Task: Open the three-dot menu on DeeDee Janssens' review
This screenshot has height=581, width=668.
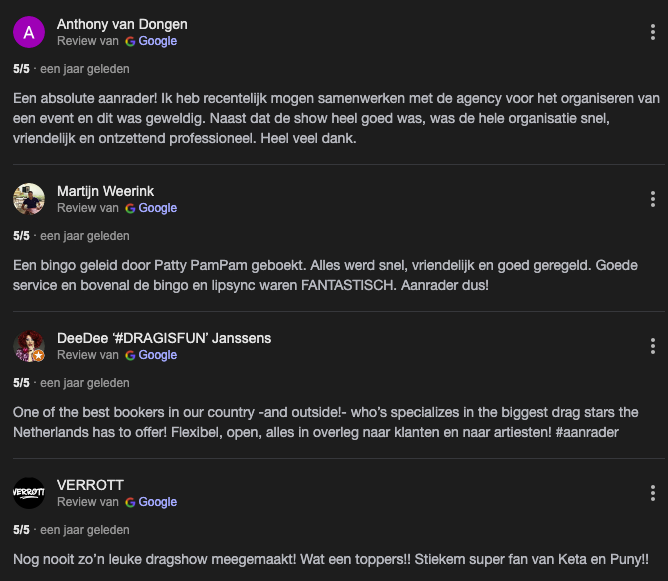Action: pos(652,346)
